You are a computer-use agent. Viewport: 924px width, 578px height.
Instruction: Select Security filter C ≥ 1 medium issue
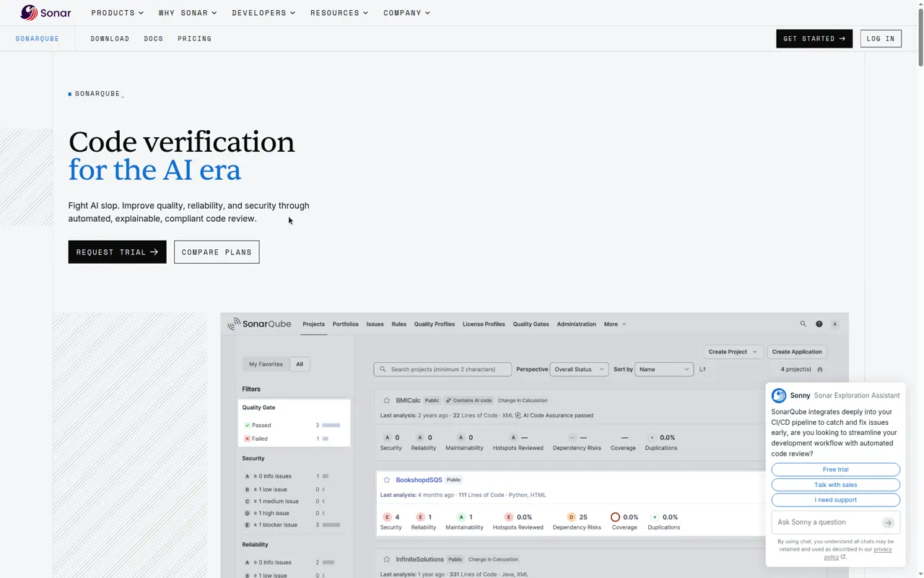pos(287,501)
